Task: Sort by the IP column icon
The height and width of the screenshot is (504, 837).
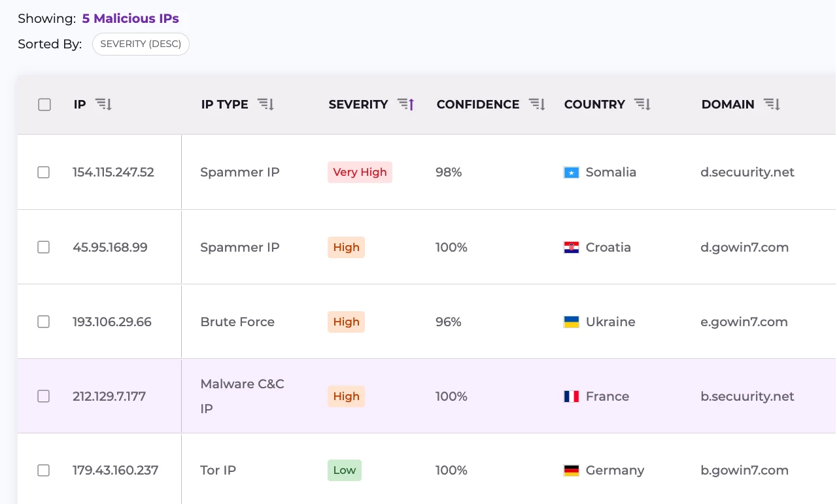Action: pos(103,105)
